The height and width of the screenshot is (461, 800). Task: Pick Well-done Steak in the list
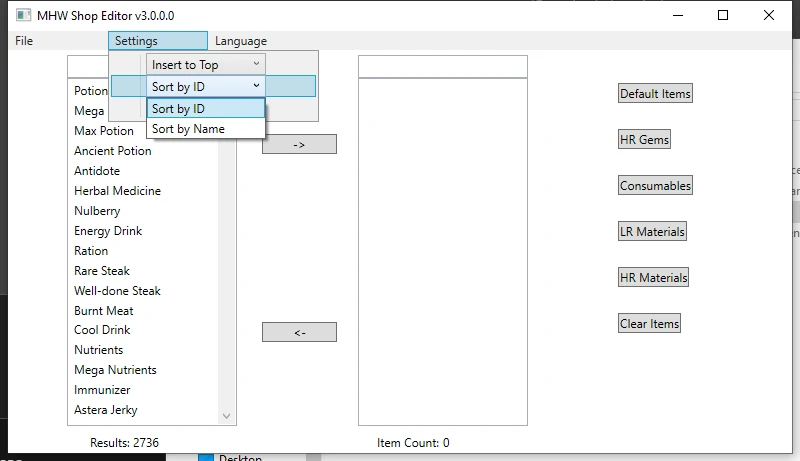coord(117,291)
